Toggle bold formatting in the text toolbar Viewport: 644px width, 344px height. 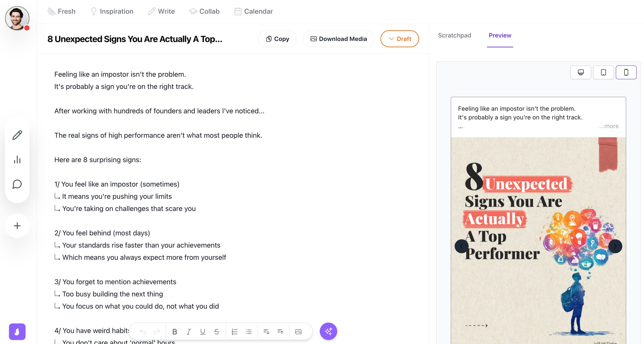175,331
